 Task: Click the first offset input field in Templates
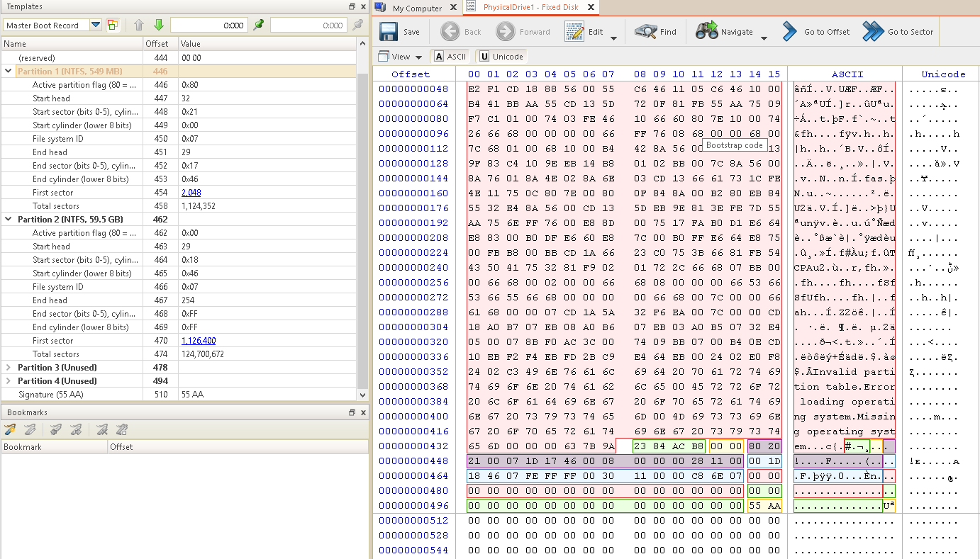click(209, 26)
